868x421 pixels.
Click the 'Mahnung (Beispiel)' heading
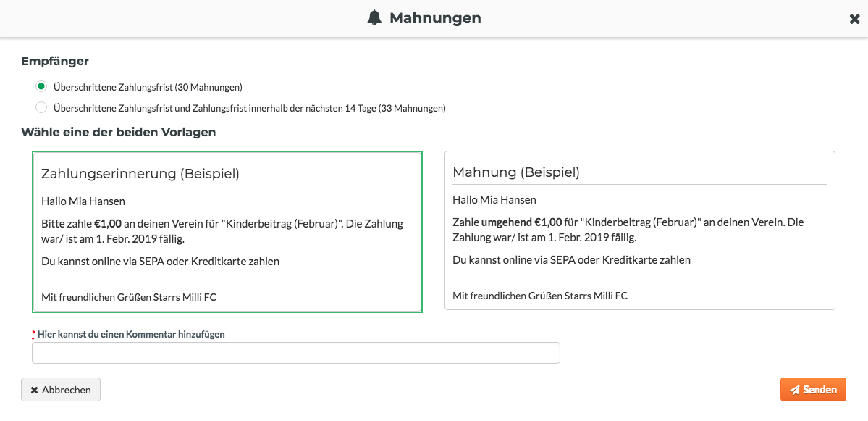pos(516,172)
